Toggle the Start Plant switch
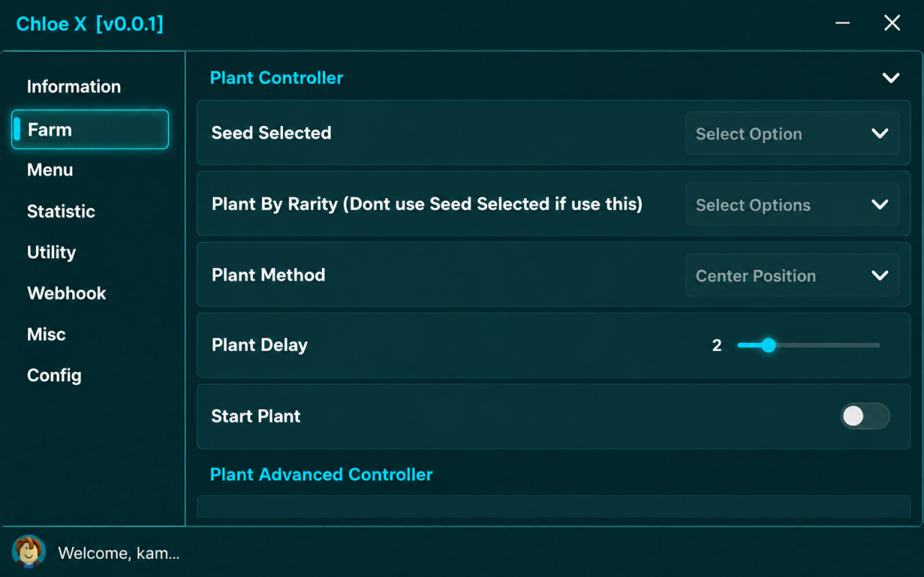This screenshot has width=924, height=577. 865,416
